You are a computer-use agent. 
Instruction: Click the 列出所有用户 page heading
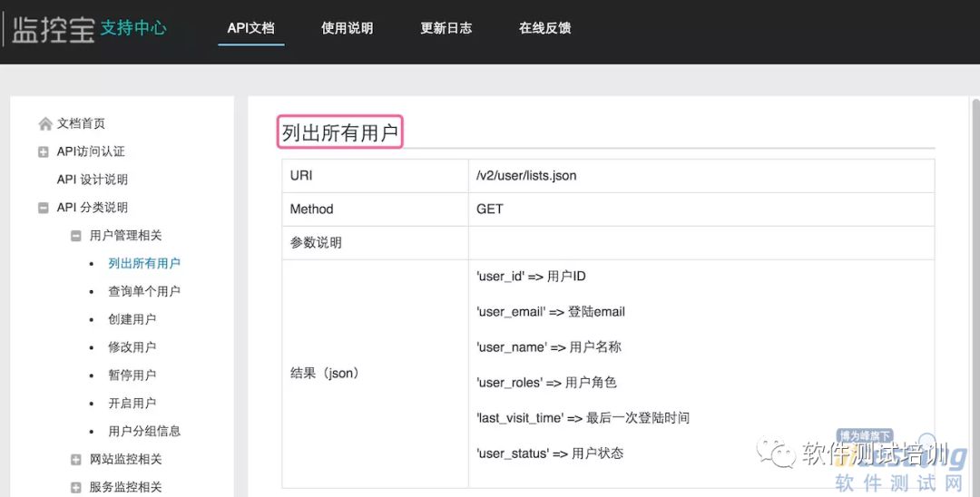click(x=340, y=132)
